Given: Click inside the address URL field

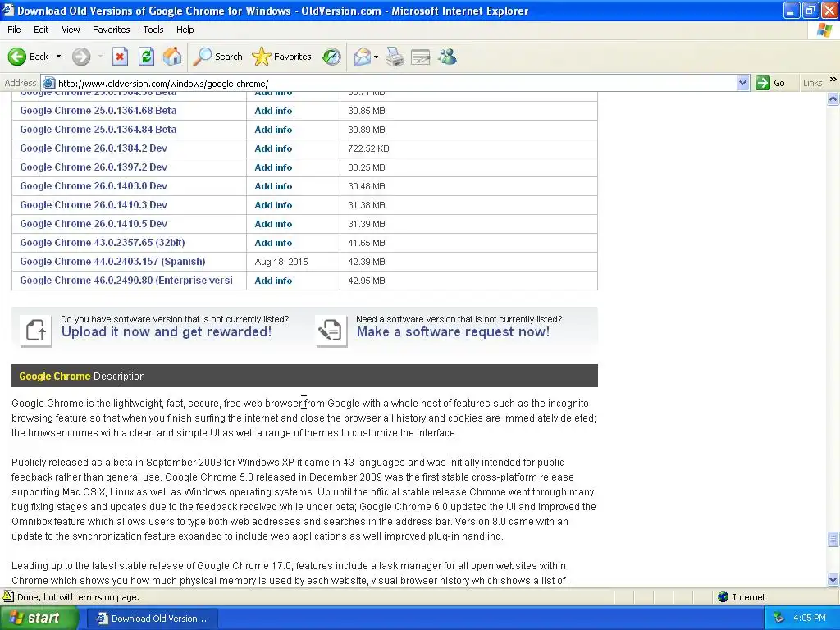Looking at the screenshot, I should [x=395, y=83].
